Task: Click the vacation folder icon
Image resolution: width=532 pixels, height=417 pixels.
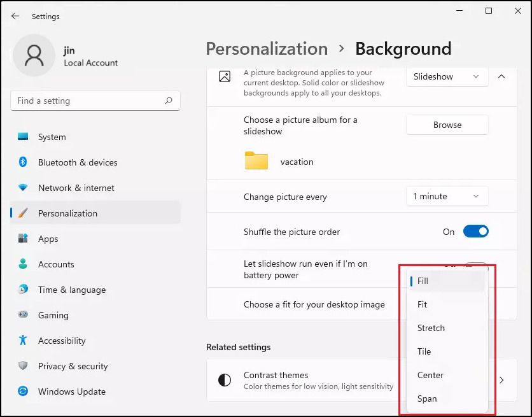Action: tap(256, 160)
